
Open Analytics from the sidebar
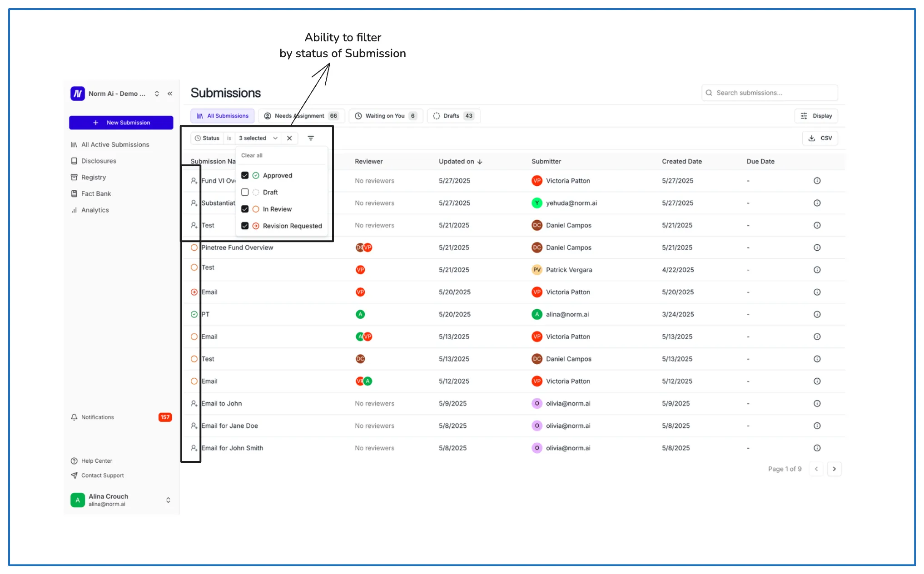tap(94, 210)
